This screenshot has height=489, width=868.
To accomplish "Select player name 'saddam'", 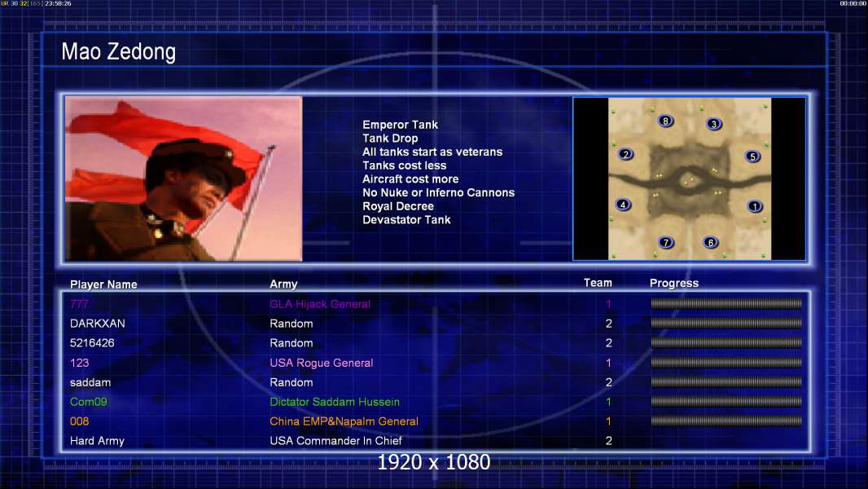I will pyautogui.click(x=90, y=382).
